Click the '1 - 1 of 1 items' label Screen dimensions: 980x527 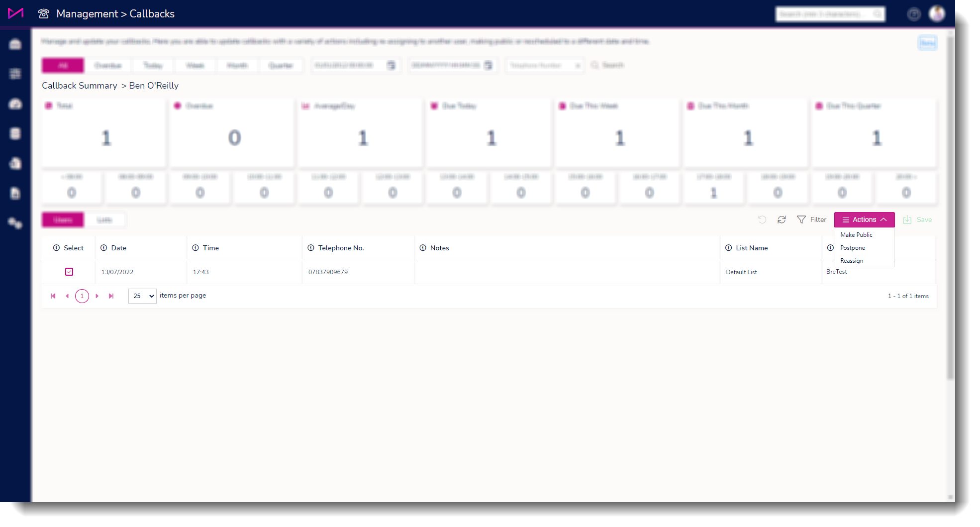click(x=908, y=296)
